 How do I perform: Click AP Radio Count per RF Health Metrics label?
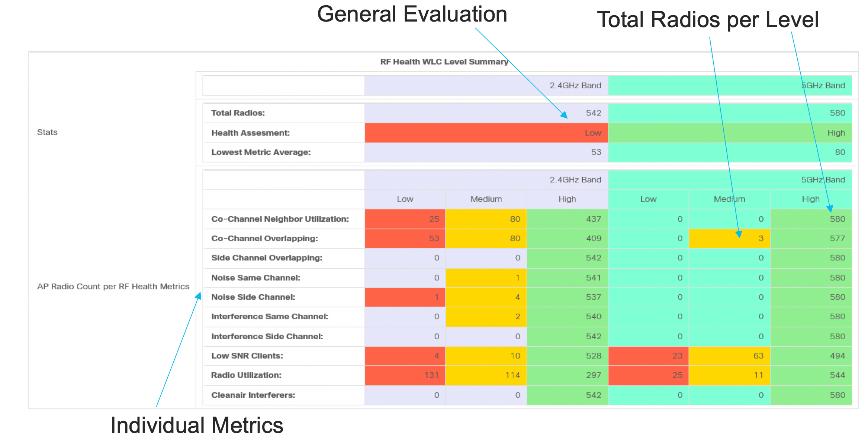coord(113,287)
